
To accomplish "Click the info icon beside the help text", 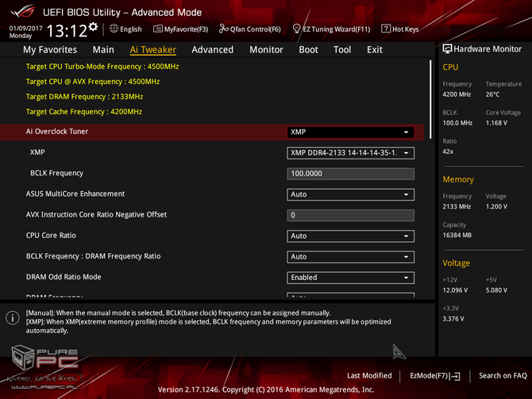I will click(x=13, y=318).
